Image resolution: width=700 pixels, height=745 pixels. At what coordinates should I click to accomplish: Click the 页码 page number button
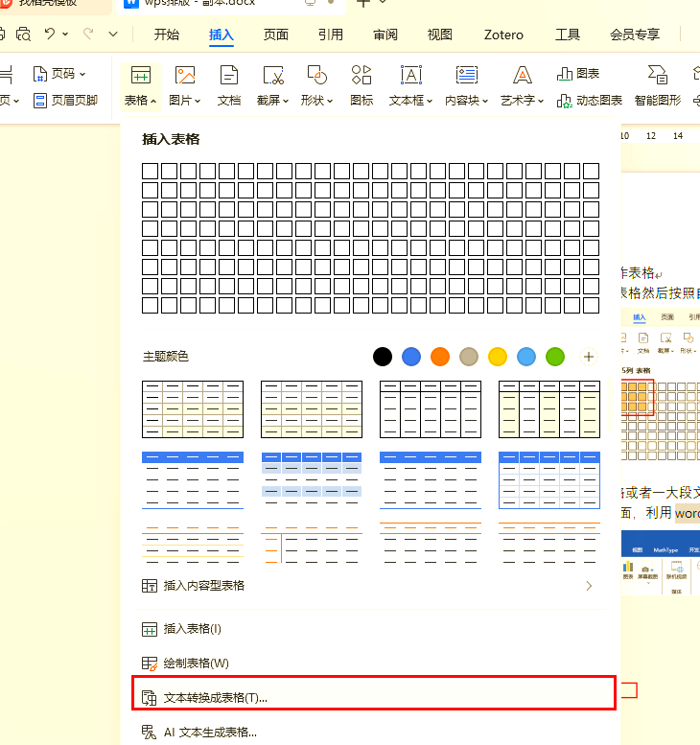click(59, 74)
